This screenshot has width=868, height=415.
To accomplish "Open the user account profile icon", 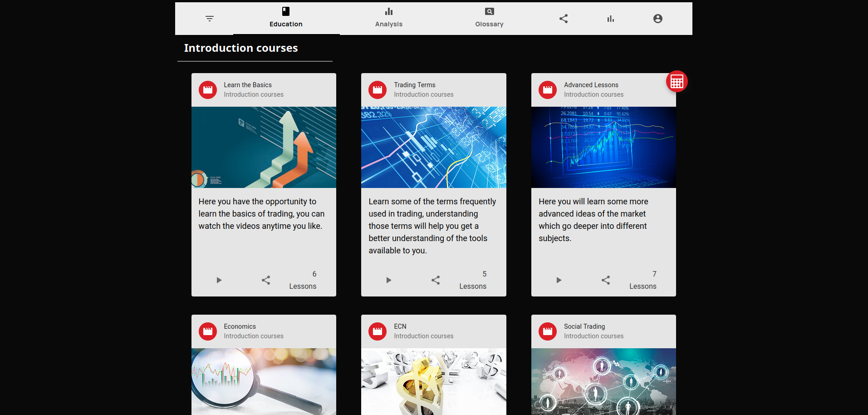I will point(657,19).
